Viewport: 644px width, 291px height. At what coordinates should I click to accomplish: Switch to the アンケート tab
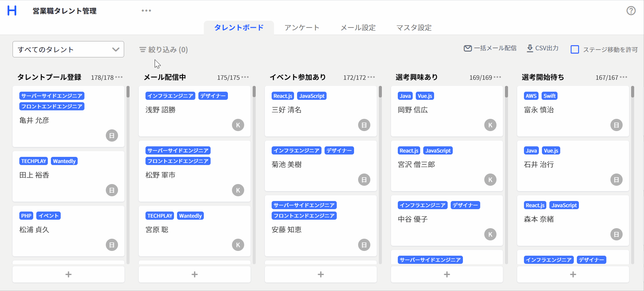[302, 28]
